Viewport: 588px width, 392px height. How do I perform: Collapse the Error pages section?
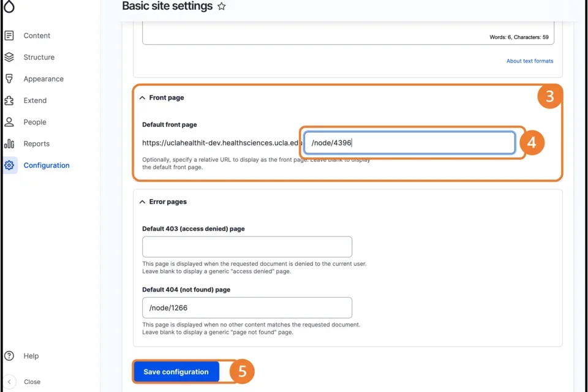click(x=142, y=202)
